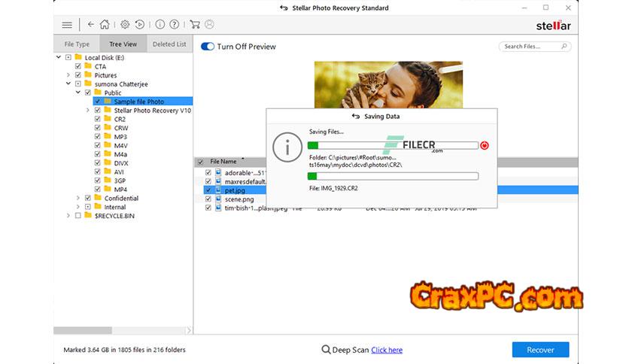Click the shopping cart buy icon
The width and height of the screenshot is (629, 364).
click(195, 25)
